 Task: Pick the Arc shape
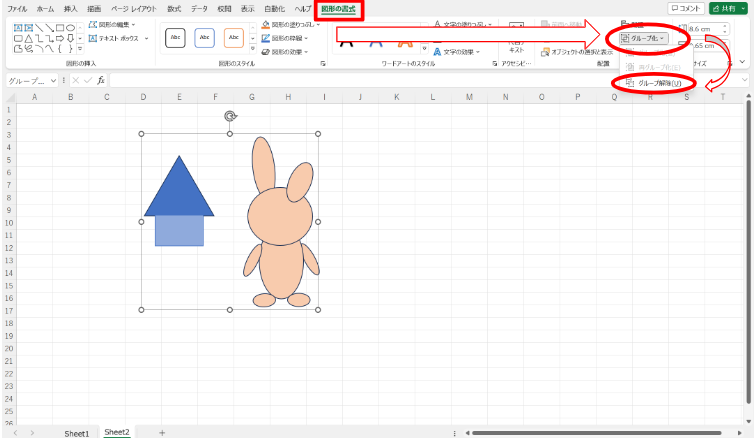pos(39,49)
